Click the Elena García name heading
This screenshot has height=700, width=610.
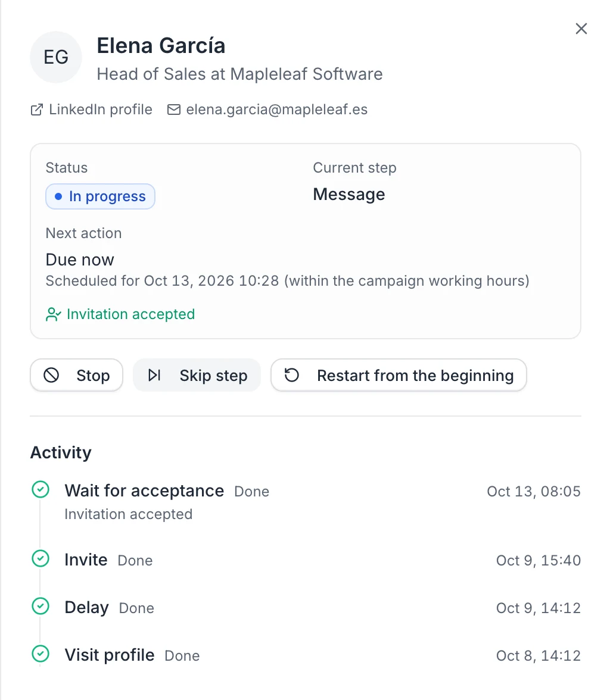pos(161,45)
